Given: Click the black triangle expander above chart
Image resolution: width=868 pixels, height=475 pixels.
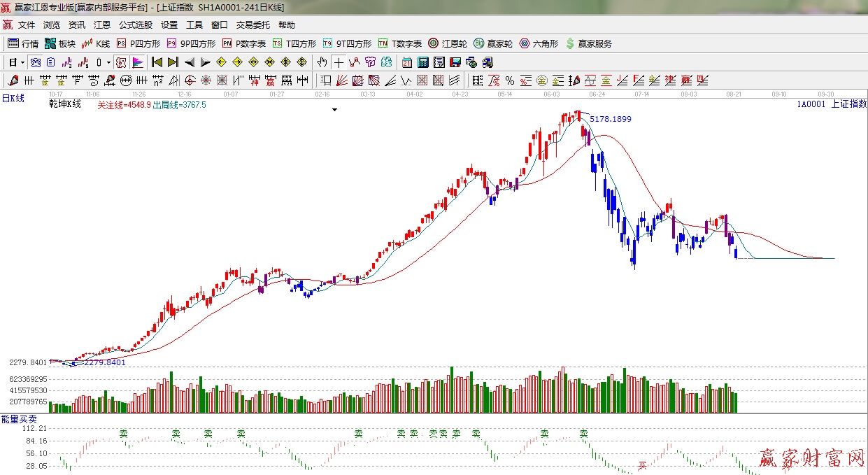Looking at the screenshot, I should point(334,110).
